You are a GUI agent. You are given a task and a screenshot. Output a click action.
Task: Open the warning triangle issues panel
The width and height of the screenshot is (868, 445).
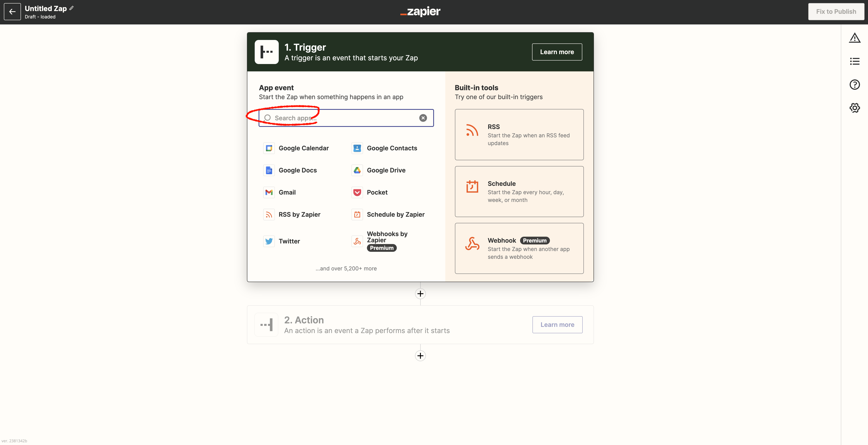pos(854,38)
